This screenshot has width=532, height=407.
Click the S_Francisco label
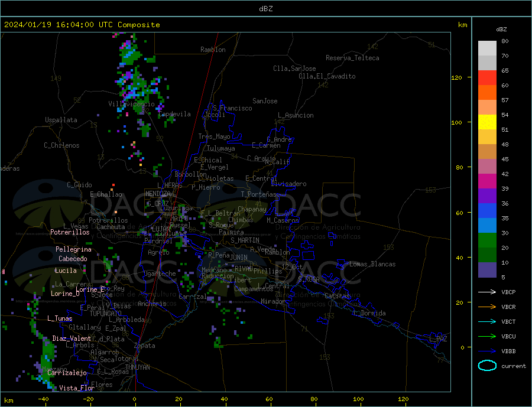coord(232,108)
